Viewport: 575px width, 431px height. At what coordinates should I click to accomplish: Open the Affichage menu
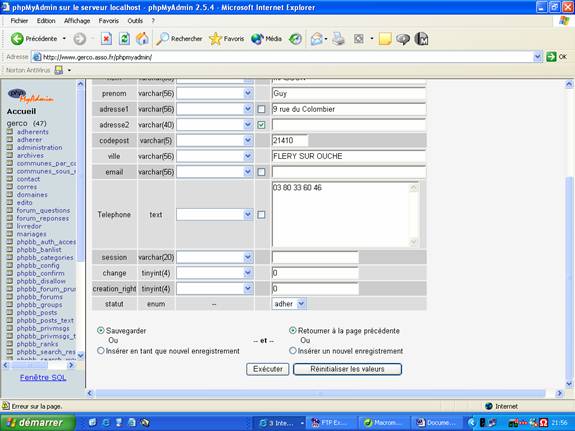pos(77,21)
